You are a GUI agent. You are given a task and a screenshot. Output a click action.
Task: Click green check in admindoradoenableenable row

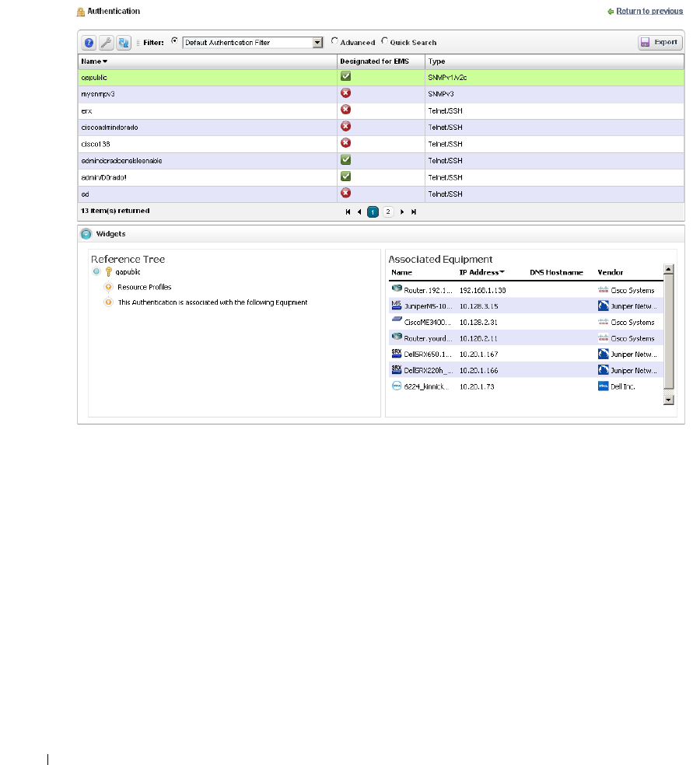pos(345,159)
